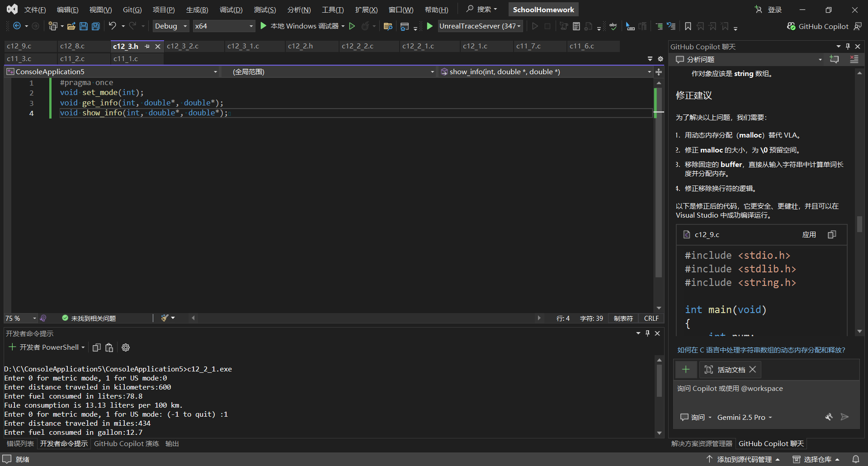Viewport: 868px width, 466px height.
Task: Toggle auto-hide pin of the developer command prompt panel
Action: [647, 333]
